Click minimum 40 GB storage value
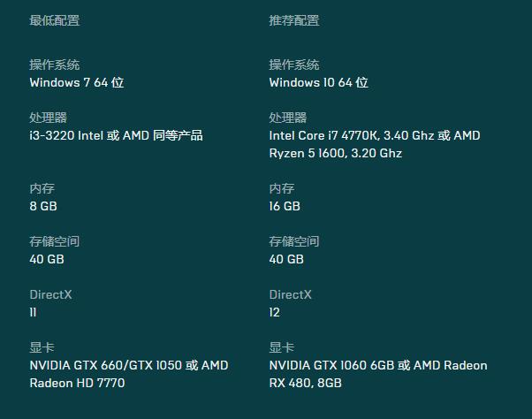Screen dimensions: 532x419 47,259
